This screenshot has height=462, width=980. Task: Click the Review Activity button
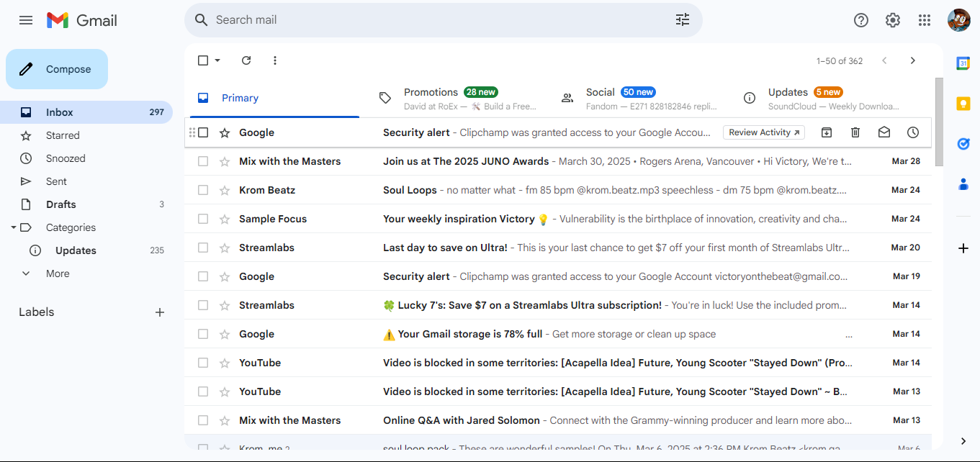coord(763,132)
